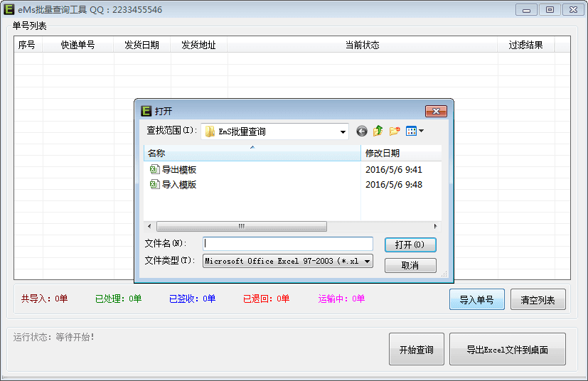This screenshot has width=588, height=381.
Task: Click the horizontal scrollbar in file list
Action: click(241, 226)
